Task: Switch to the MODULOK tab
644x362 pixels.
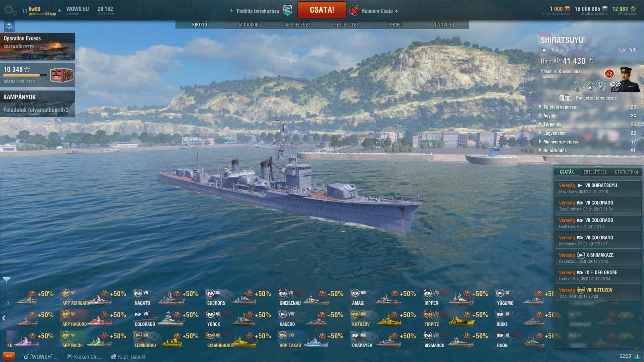Action: 249,25
